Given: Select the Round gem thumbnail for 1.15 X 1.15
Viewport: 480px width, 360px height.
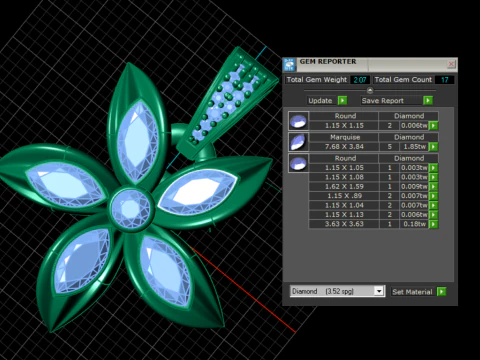Looking at the screenshot, I should [298, 121].
